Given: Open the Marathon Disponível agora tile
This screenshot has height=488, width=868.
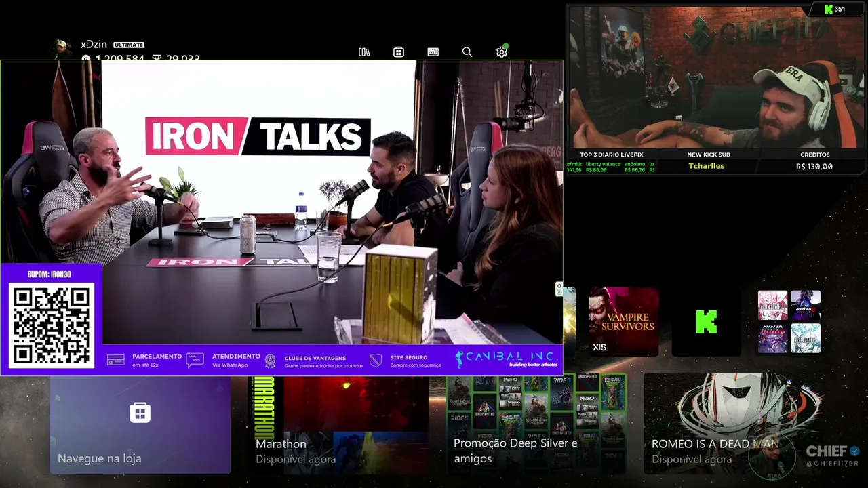Looking at the screenshot, I should (x=338, y=425).
